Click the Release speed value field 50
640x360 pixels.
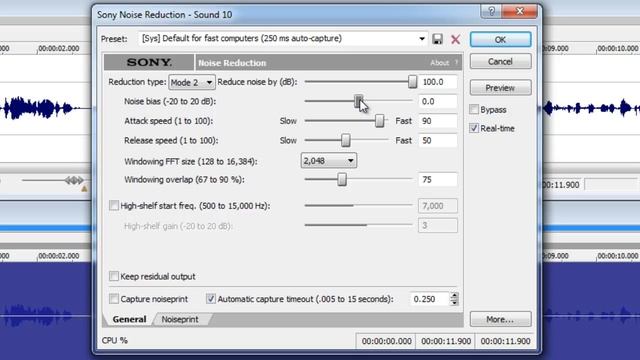tap(438, 140)
